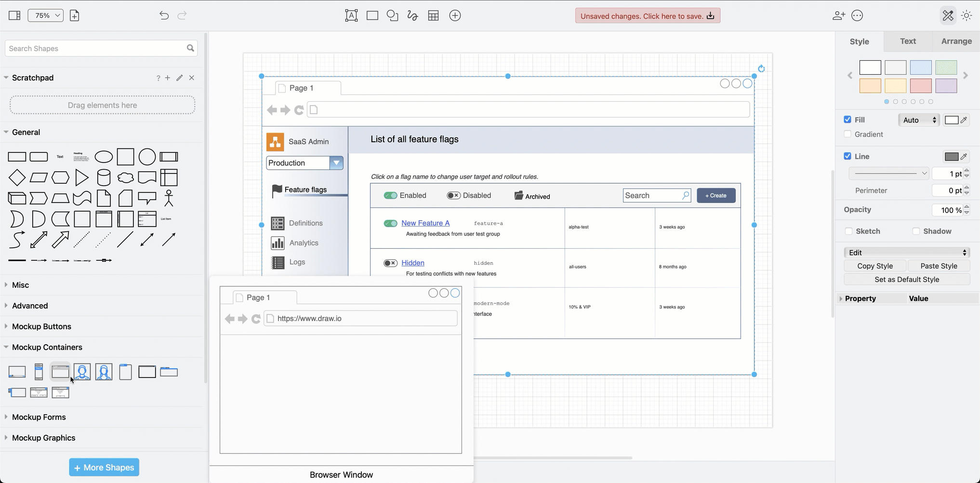The width and height of the screenshot is (980, 483).
Task: Click the share collaborator icon
Action: 838,15
